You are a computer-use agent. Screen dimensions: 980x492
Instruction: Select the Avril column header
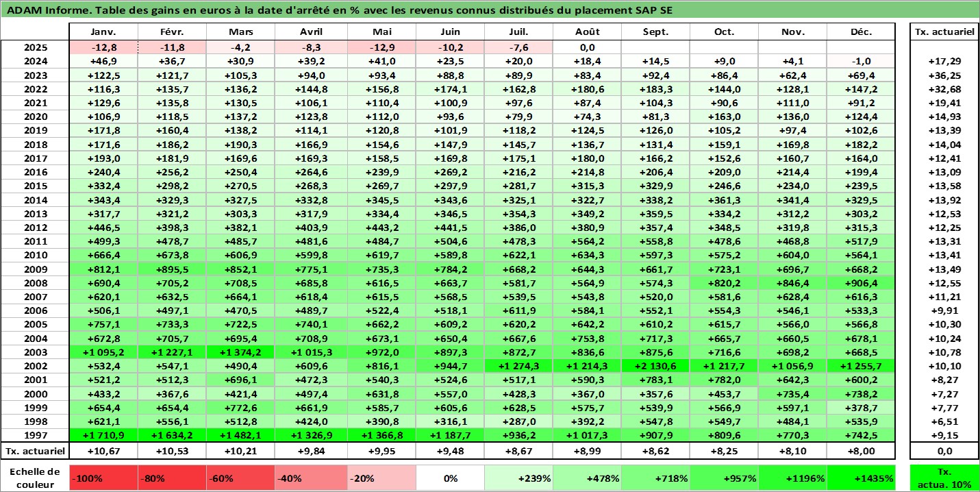[311, 32]
